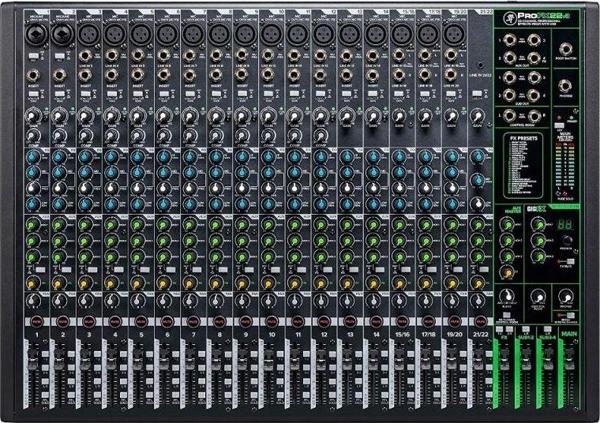Click the channel 9 mid EQ blue knob

click(242, 173)
